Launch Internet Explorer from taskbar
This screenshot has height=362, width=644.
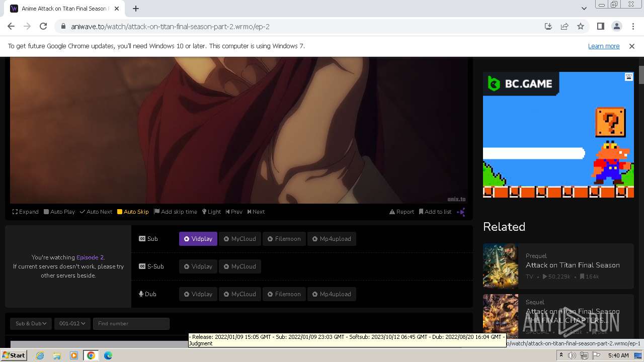[x=40, y=355]
